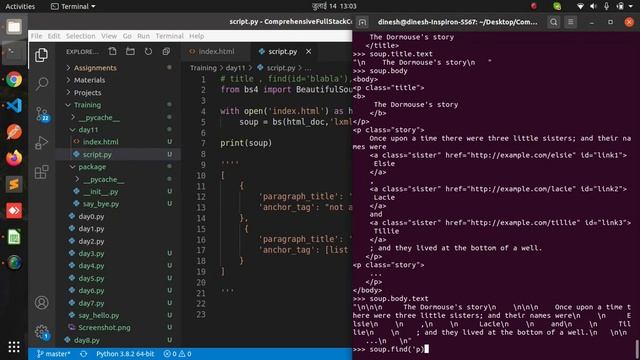Collapse the day11 folder
640x360 pixels.
coord(88,130)
